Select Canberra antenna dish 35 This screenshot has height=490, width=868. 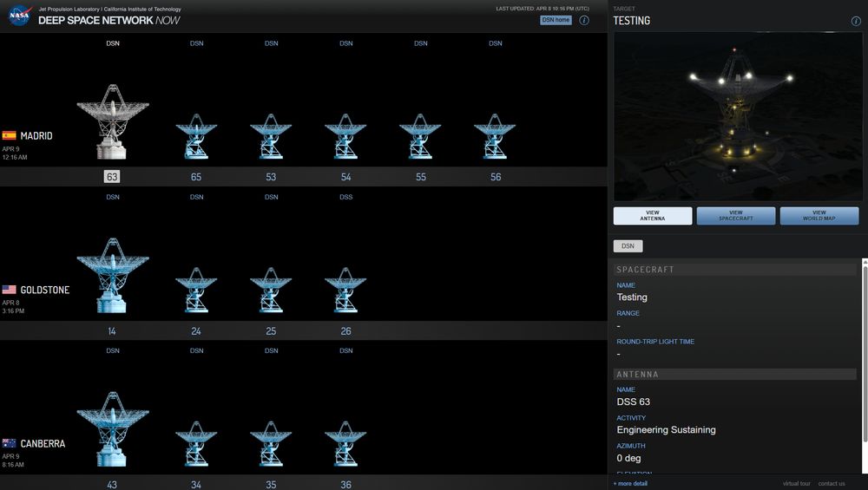click(271, 443)
